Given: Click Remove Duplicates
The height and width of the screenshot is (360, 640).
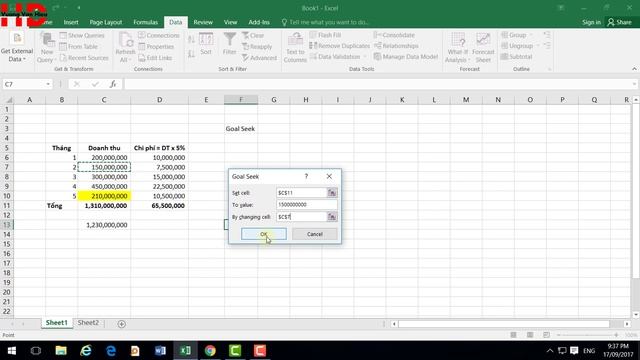Looking at the screenshot, I should pos(339,46).
